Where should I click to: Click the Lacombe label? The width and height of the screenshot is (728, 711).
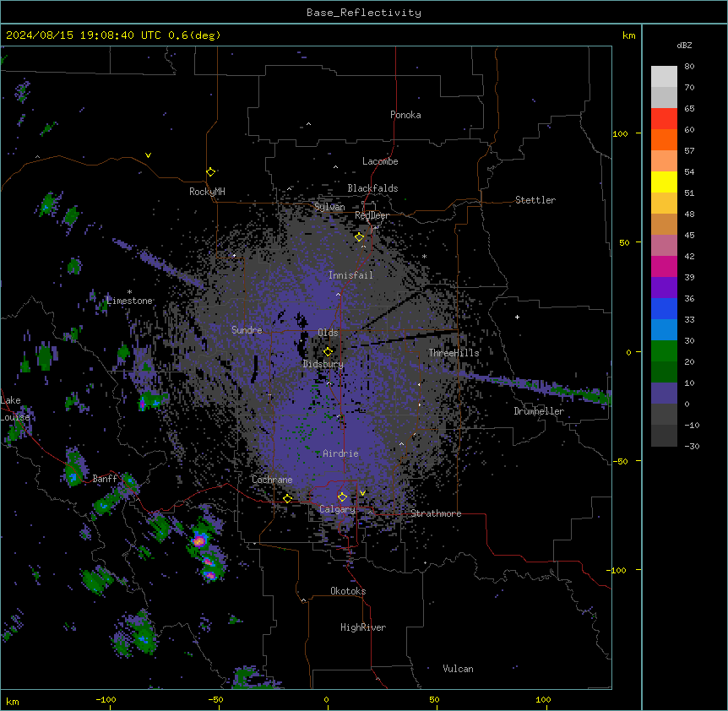pos(380,161)
